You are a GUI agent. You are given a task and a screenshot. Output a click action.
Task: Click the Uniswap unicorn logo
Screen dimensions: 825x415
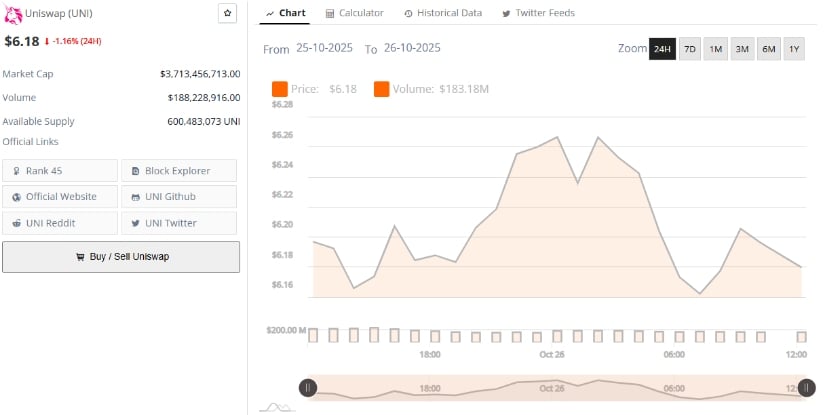point(13,13)
